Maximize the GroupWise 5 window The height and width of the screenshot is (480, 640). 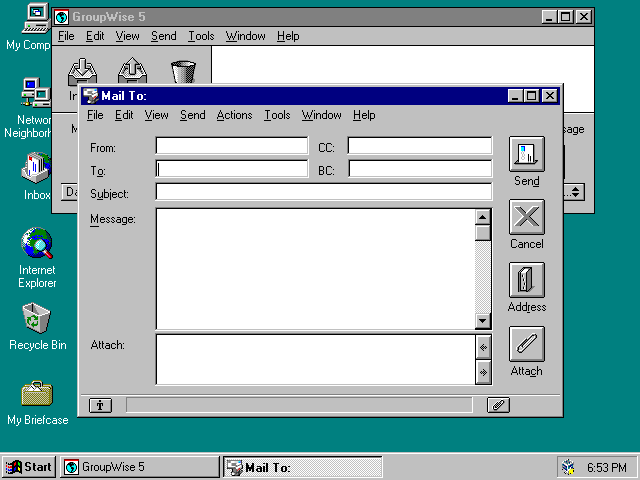[565, 17]
